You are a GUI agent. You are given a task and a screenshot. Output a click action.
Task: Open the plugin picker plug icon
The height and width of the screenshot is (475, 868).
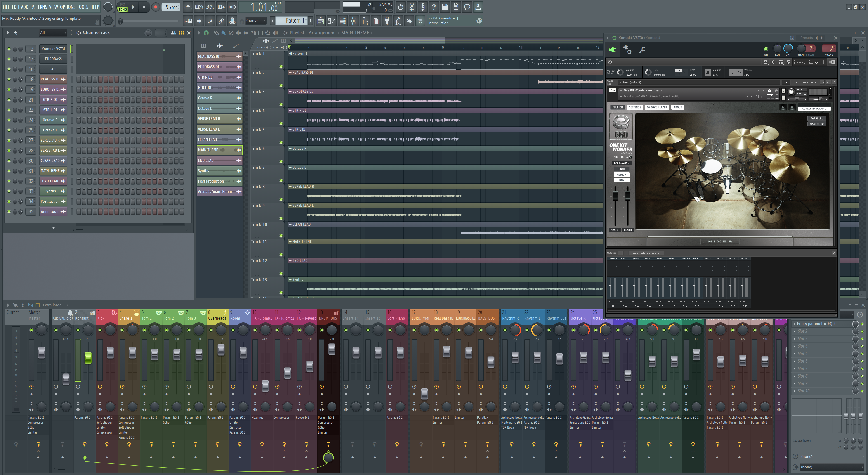(387, 21)
